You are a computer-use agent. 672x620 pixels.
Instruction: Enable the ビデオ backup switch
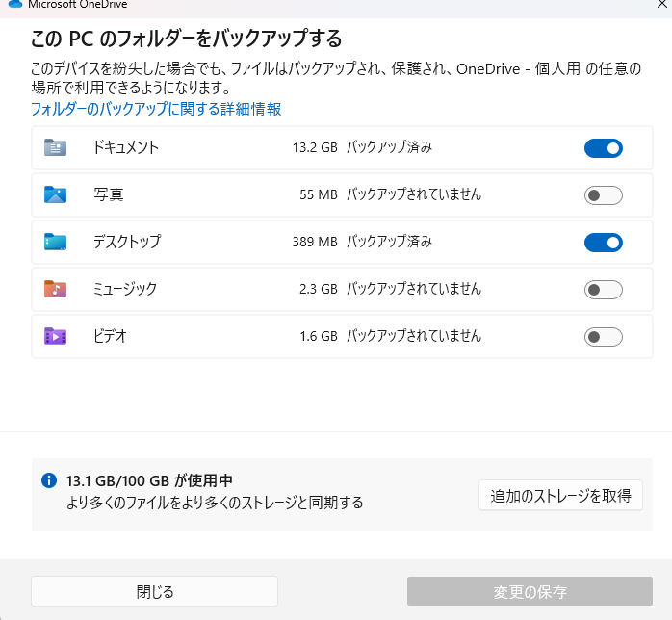603,337
